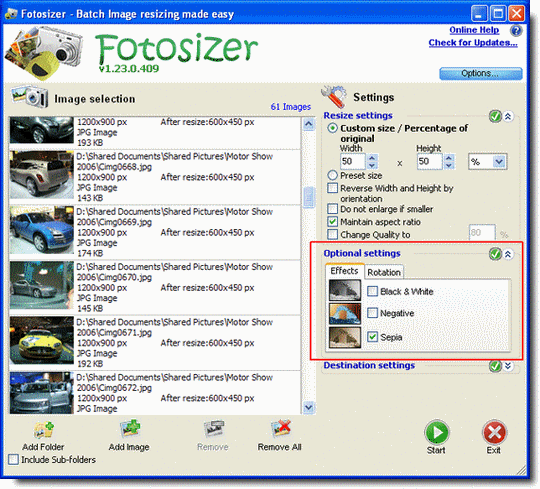Select the 193 KB image thumbnail
This screenshot has width=540, height=489.
coord(42,130)
